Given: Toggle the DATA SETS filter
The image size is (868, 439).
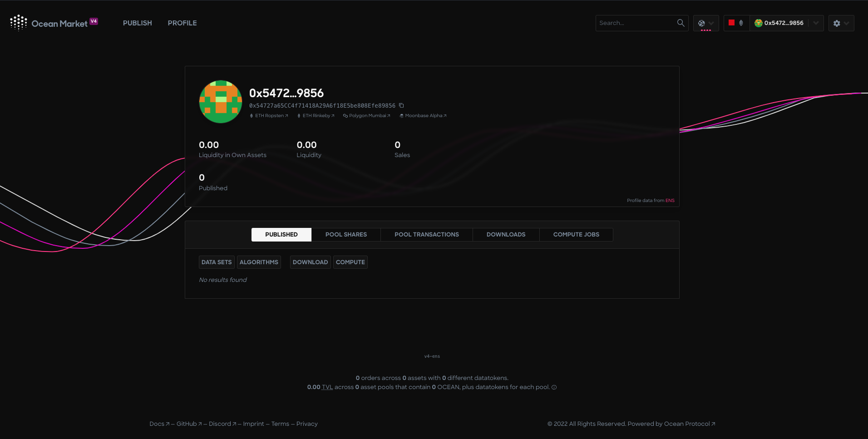Looking at the screenshot, I should click(x=217, y=262).
